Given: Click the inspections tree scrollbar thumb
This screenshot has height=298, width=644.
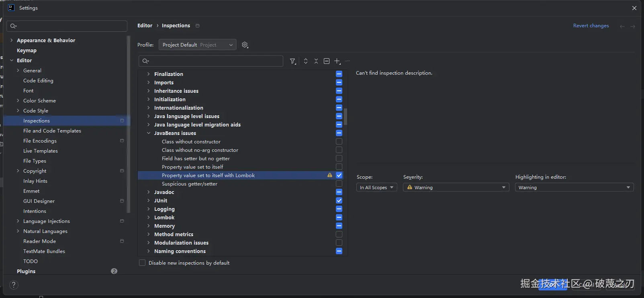Looking at the screenshot, I should pyautogui.click(x=345, y=116).
